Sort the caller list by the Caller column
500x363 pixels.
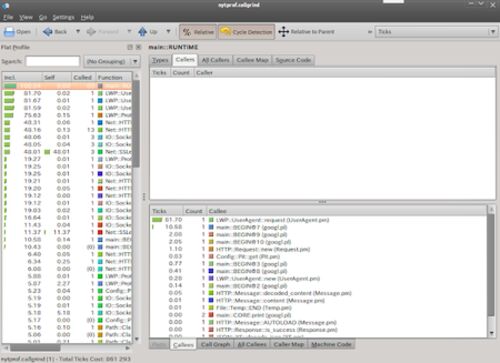[345, 73]
